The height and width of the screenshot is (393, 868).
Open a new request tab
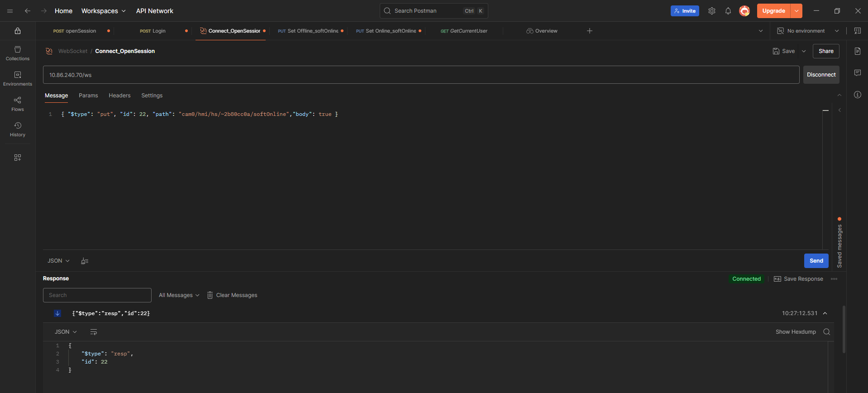590,31
